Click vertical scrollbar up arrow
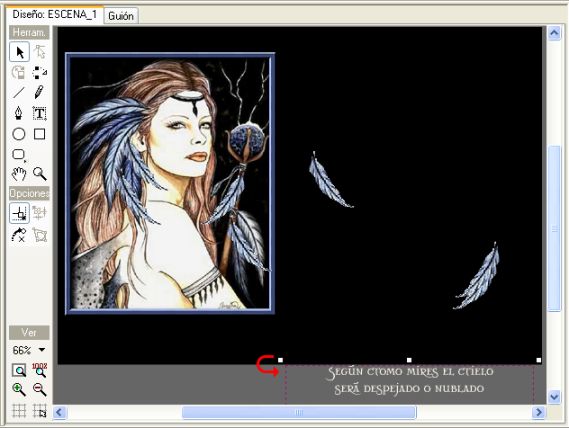Viewport: 569px width, 428px height. coord(554,33)
